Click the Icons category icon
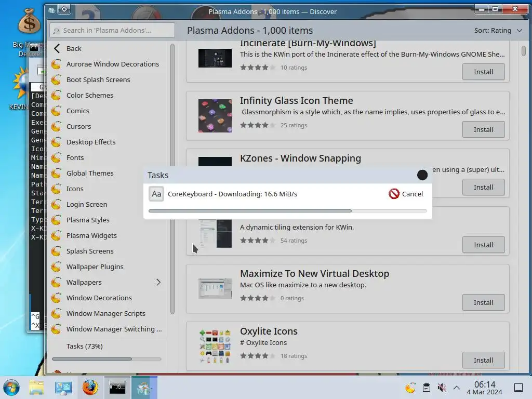 [56, 189]
